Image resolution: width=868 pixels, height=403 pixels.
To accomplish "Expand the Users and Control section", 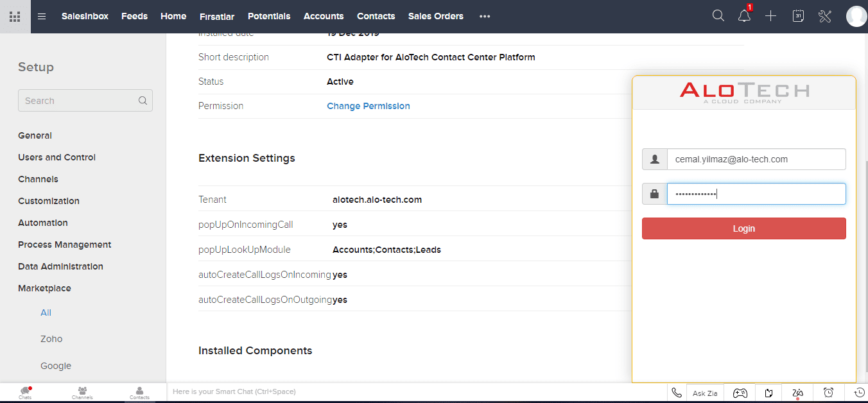I will pyautogui.click(x=56, y=157).
